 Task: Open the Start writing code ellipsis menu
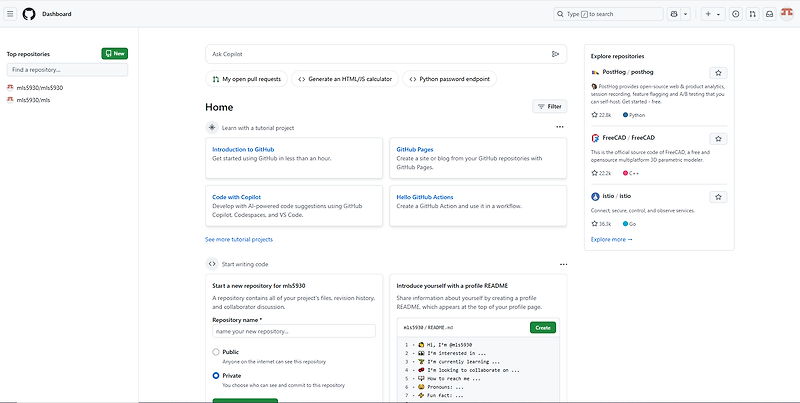(x=563, y=264)
